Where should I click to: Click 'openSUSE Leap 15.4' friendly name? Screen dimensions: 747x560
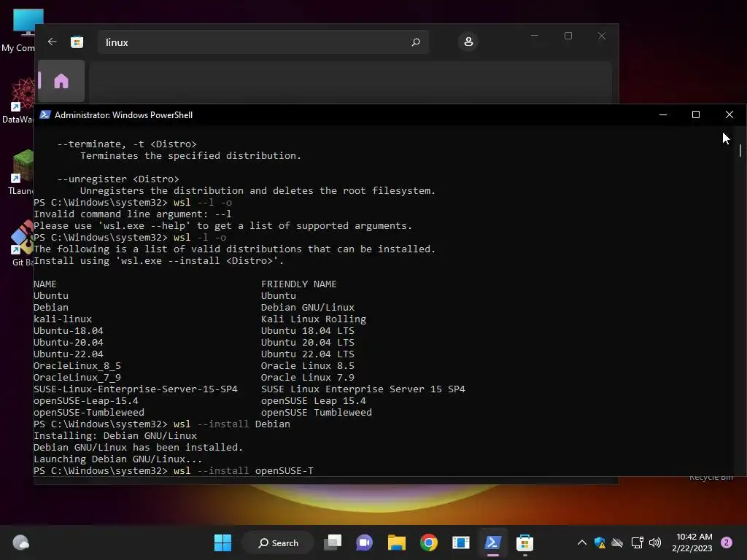[314, 400]
